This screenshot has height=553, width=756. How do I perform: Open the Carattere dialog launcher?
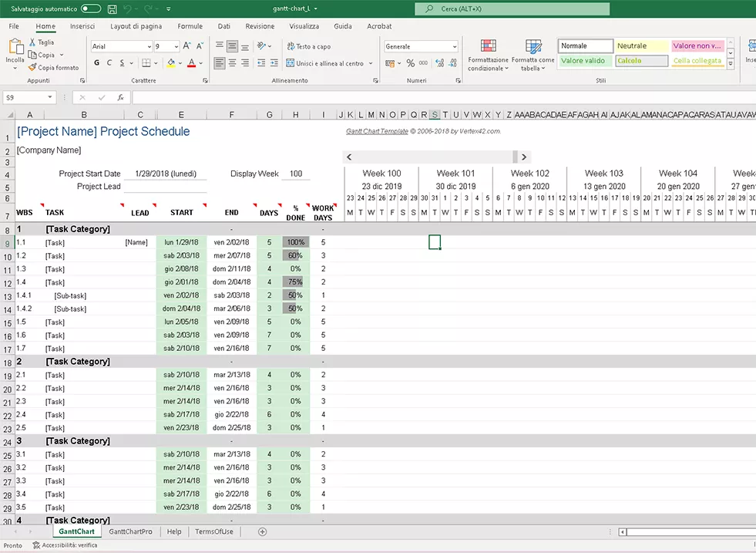tap(205, 80)
